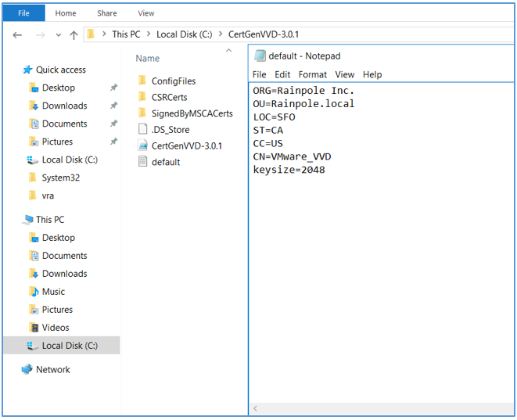Click the Notepad icon in the title bar
This screenshot has height=420, width=517.
pos(260,56)
